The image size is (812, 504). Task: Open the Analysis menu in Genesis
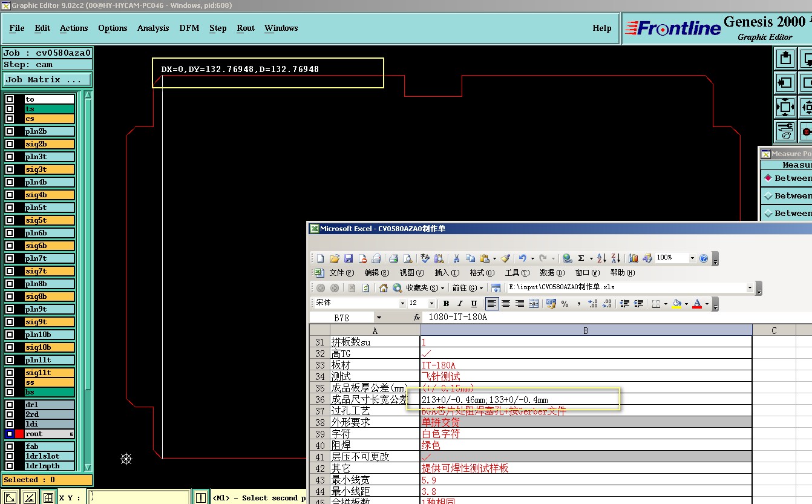pyautogui.click(x=153, y=28)
